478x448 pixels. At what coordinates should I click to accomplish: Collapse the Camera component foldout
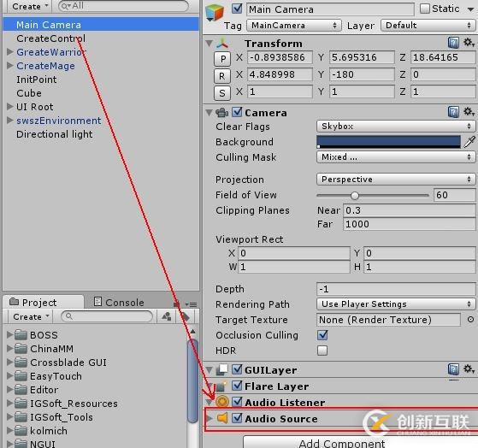pos(209,113)
